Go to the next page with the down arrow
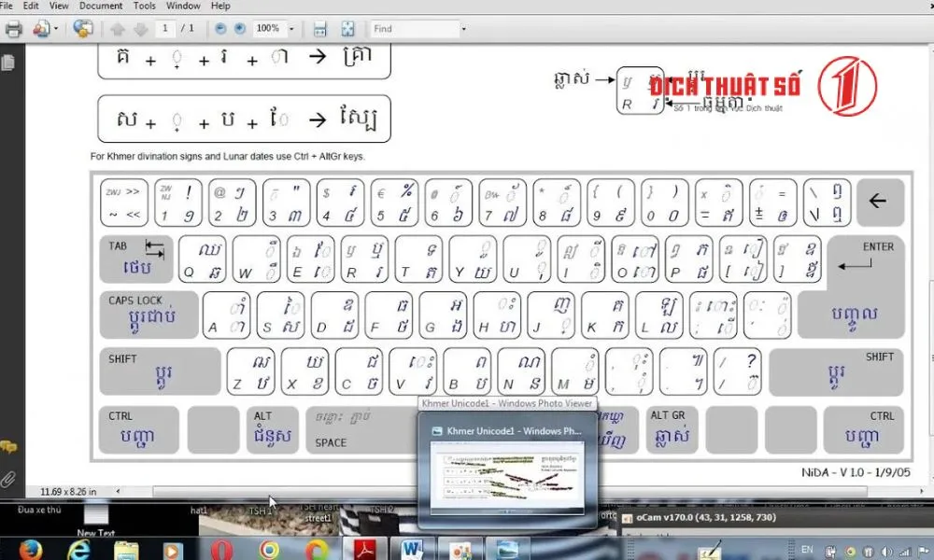Screen dimensions: 934x560 (x=141, y=29)
